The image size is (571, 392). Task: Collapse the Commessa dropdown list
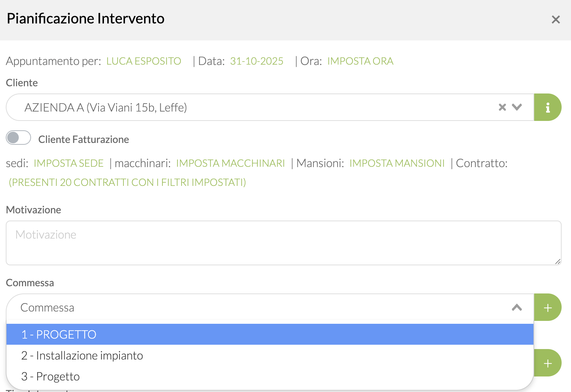(x=517, y=308)
